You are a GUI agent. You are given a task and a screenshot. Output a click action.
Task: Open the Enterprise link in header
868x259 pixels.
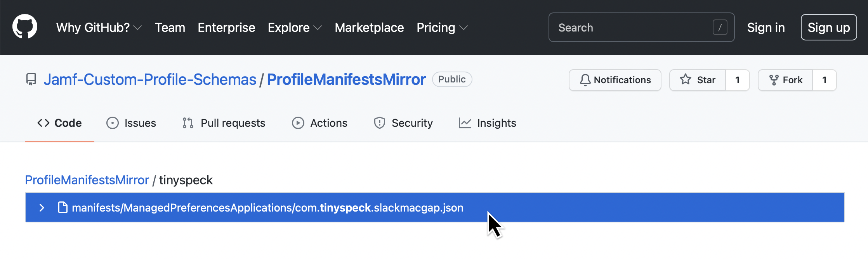point(226,28)
